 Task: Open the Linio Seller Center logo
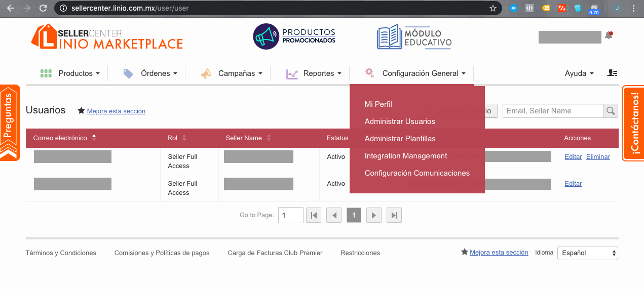[x=107, y=37]
